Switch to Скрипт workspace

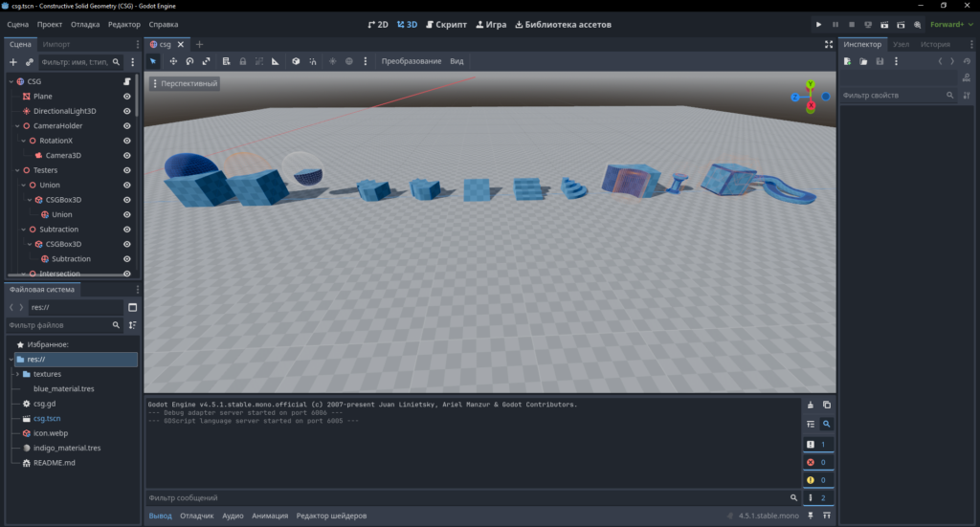(x=446, y=24)
